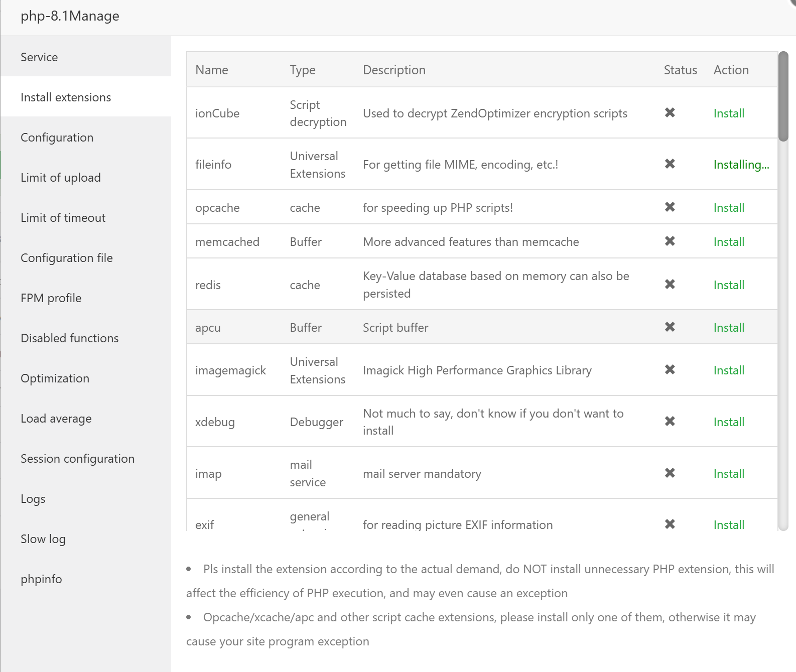
Task: Click the ionCube status X icon
Action: tap(670, 113)
